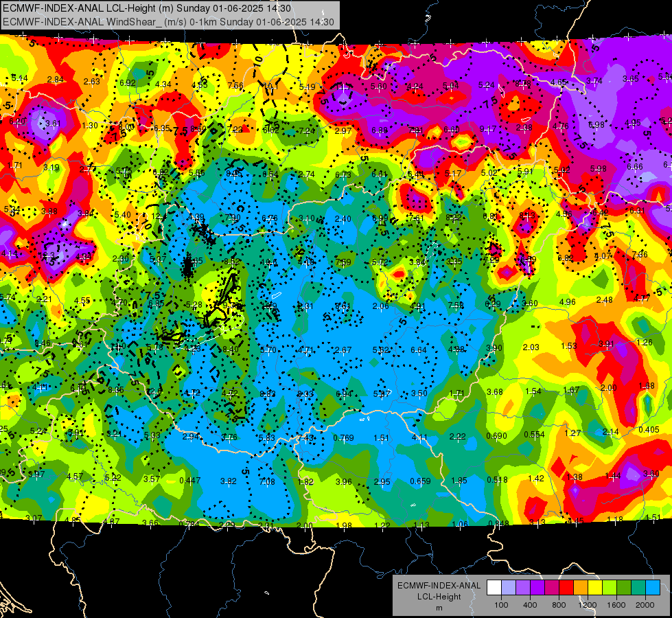Image resolution: width=672 pixels, height=618 pixels.
Task: Click the map value 1.30
Action: coord(89,126)
